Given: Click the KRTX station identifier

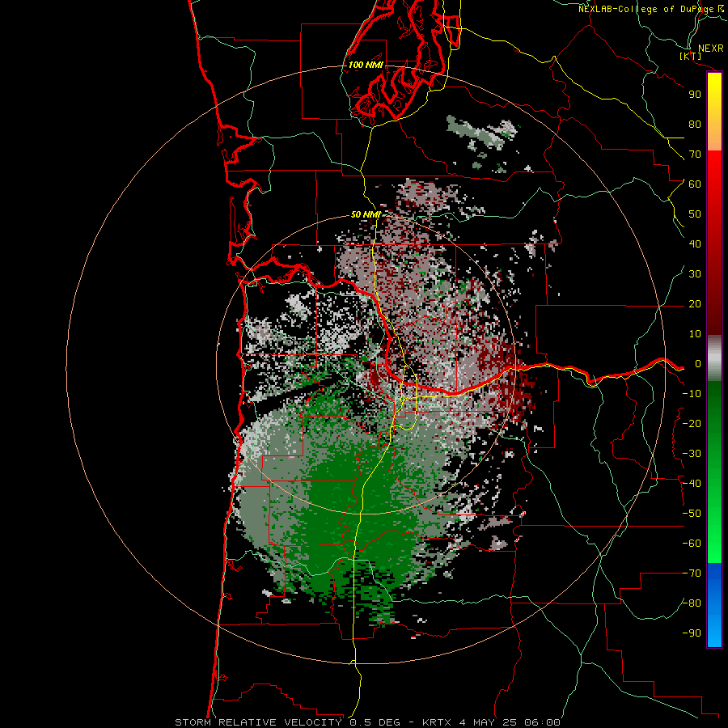Looking at the screenshot, I should click(x=437, y=722).
